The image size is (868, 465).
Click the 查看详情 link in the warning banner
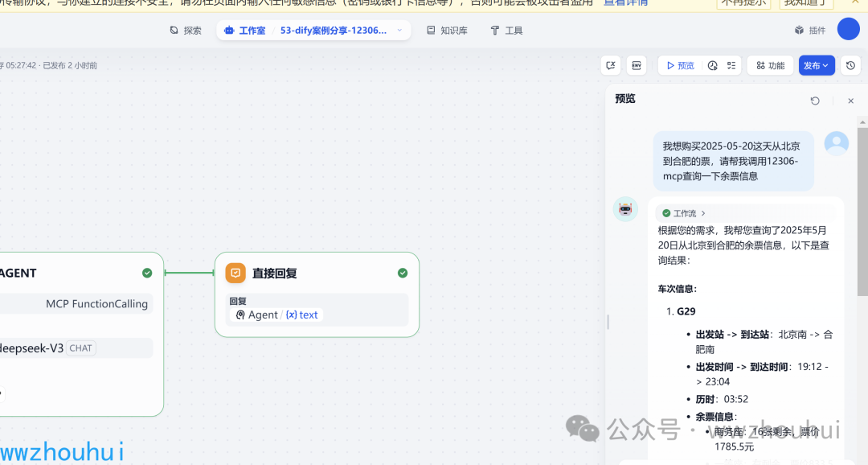click(625, 2)
